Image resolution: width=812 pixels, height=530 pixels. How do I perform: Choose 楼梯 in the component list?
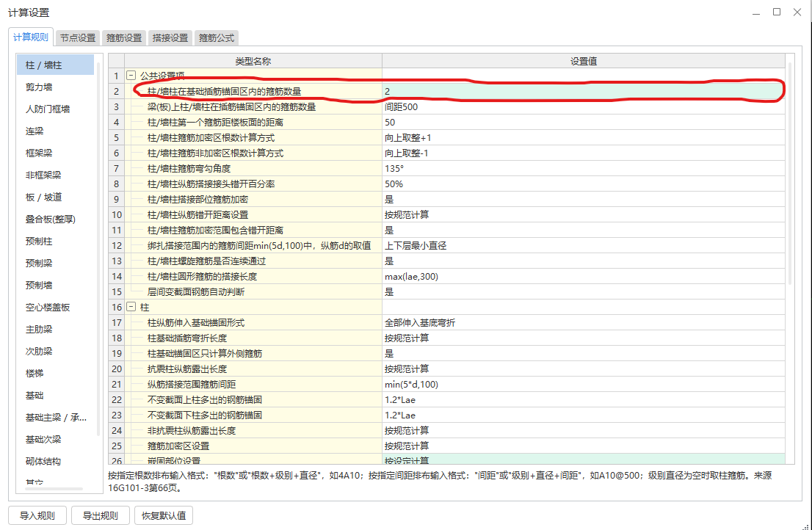(x=55, y=373)
